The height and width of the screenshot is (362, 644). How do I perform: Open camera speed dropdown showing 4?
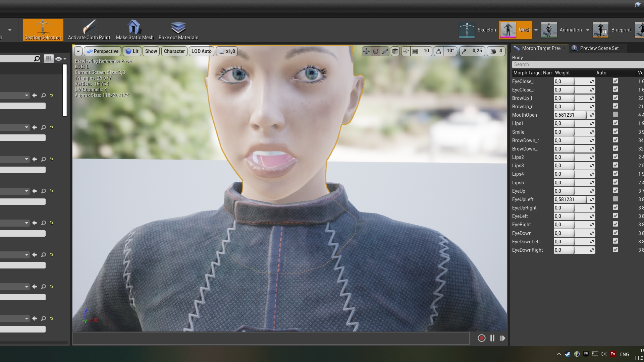(x=496, y=51)
